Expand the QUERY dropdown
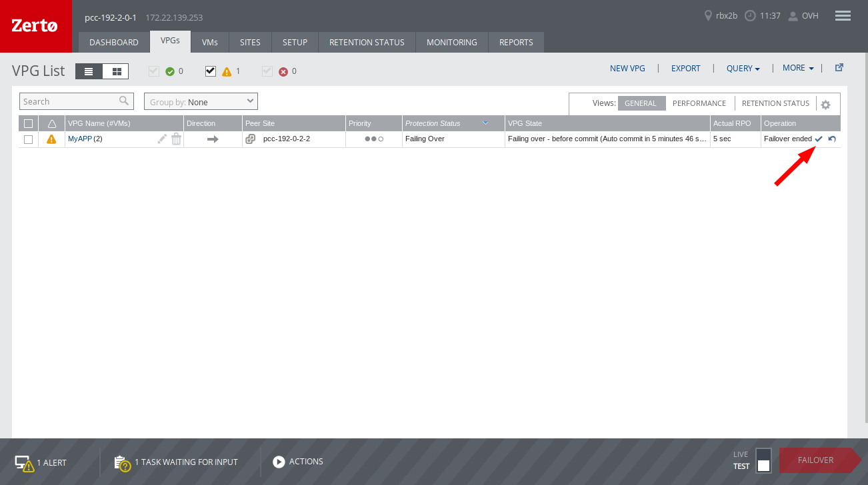 (742, 68)
